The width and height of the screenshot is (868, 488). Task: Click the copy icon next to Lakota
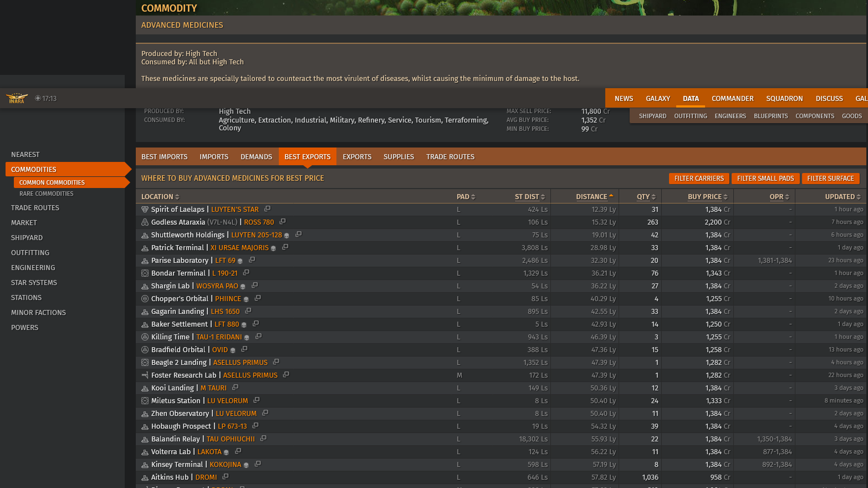tap(238, 451)
